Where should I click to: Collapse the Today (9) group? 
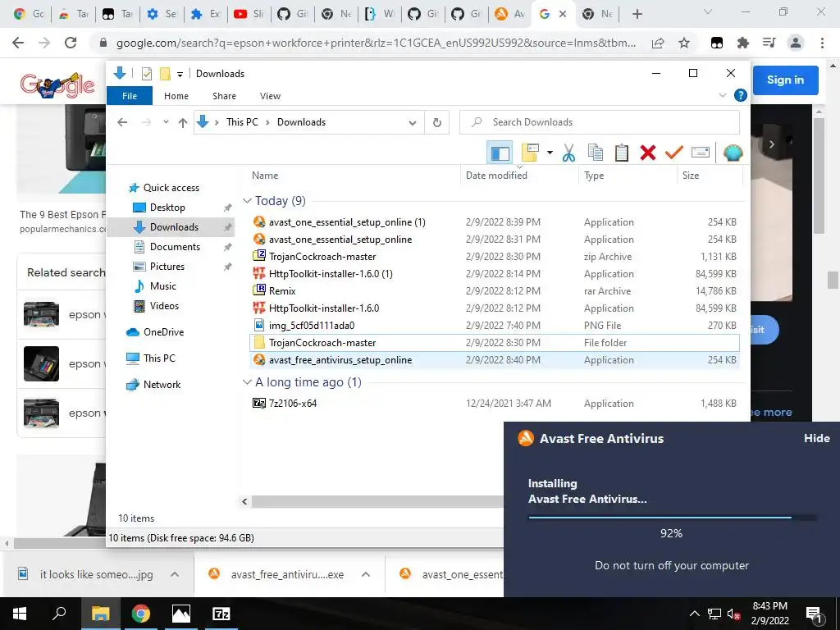tap(247, 201)
